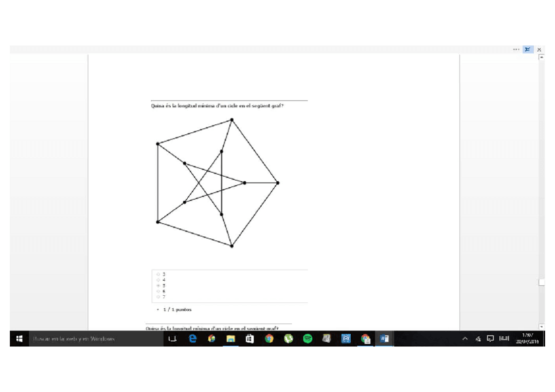Click the partially visible second question heading

212,329
